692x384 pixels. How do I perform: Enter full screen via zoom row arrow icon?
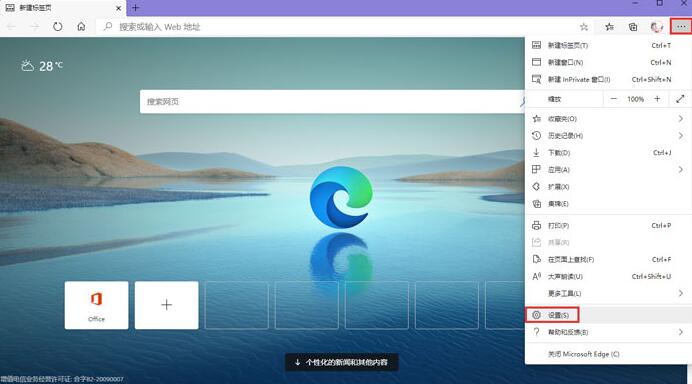coord(680,99)
